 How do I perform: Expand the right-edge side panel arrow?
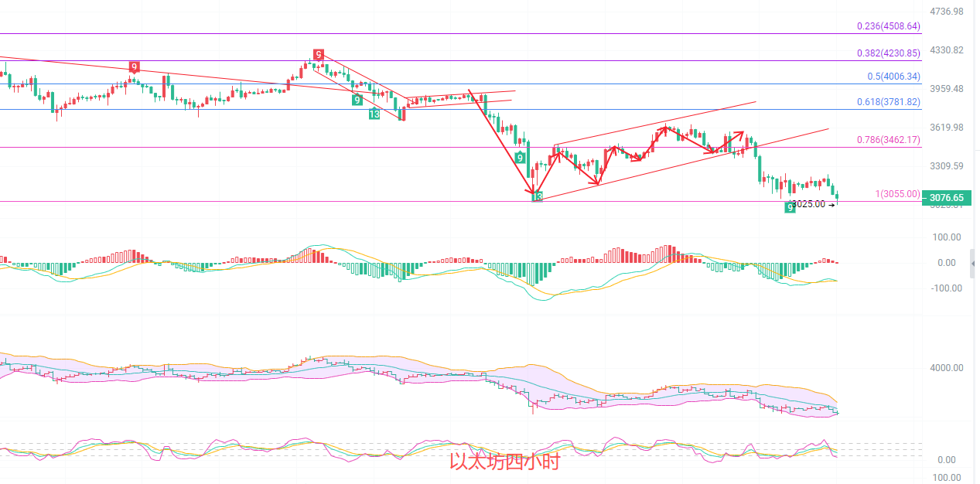click(973, 263)
